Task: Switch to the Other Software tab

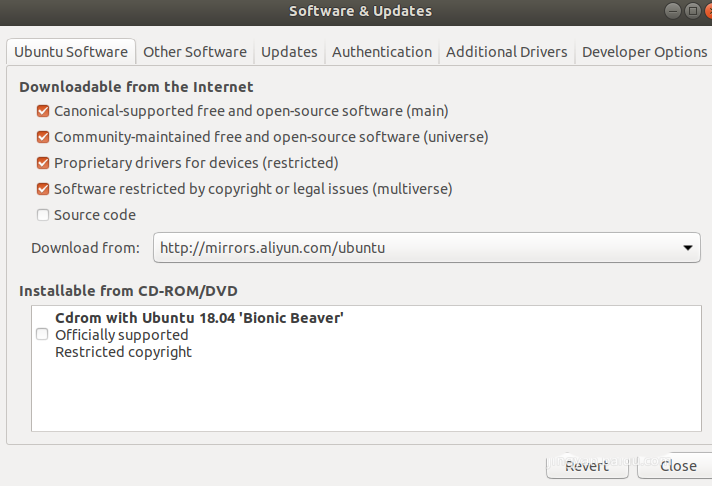Action: tap(194, 52)
